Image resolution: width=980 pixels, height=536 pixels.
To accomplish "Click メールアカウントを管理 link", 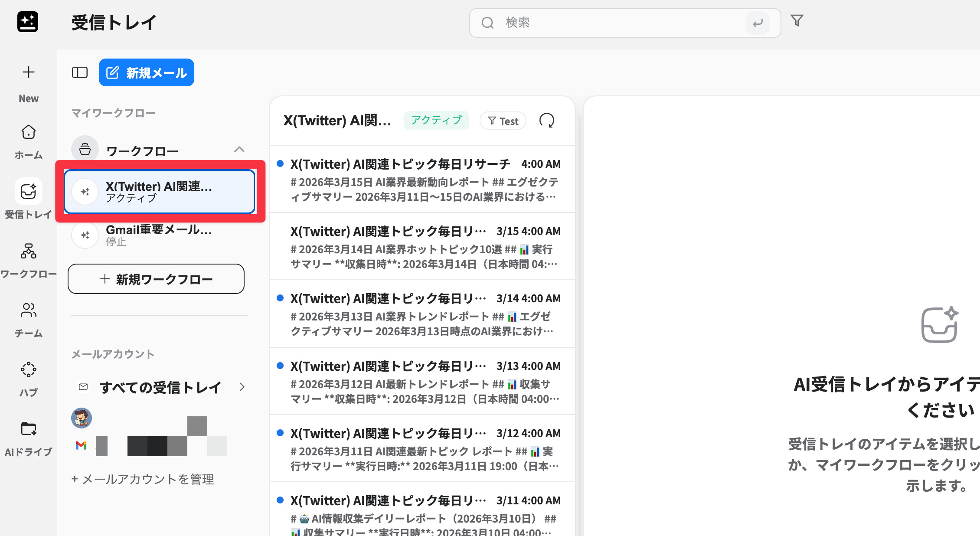I will click(143, 479).
